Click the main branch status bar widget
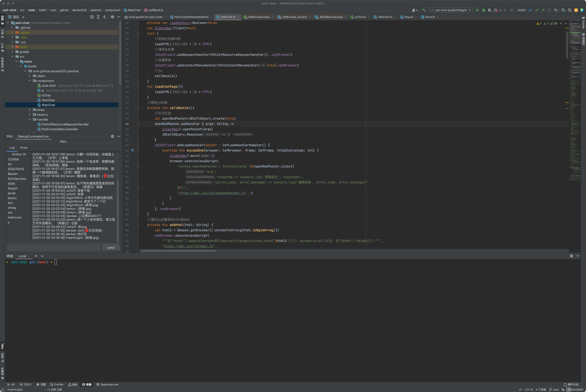Image resolution: width=586 pixels, height=392 pixels. (x=554, y=390)
